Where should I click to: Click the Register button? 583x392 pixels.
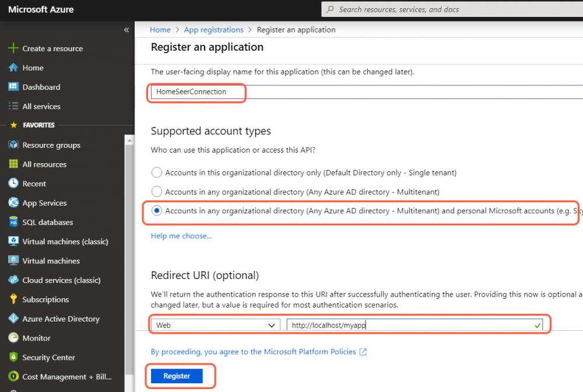point(177,376)
